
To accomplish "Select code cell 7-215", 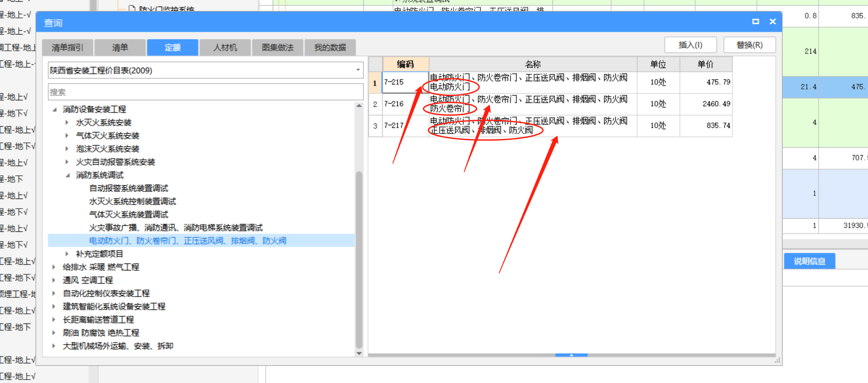I will click(405, 82).
